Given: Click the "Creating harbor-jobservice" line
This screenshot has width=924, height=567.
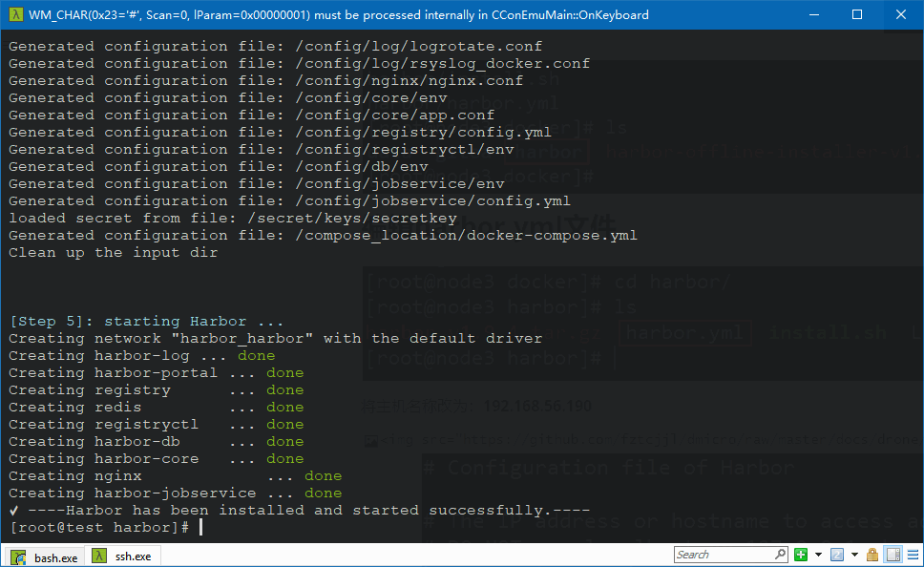Looking at the screenshot, I should pos(175,493).
